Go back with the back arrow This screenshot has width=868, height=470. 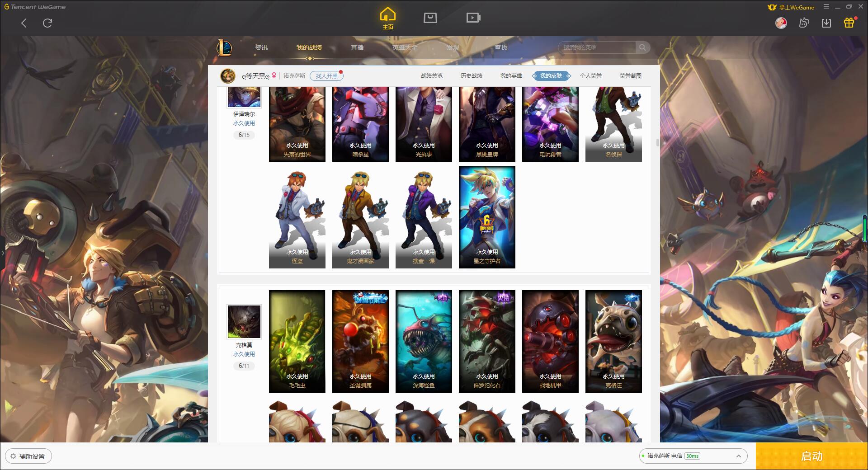pyautogui.click(x=24, y=23)
